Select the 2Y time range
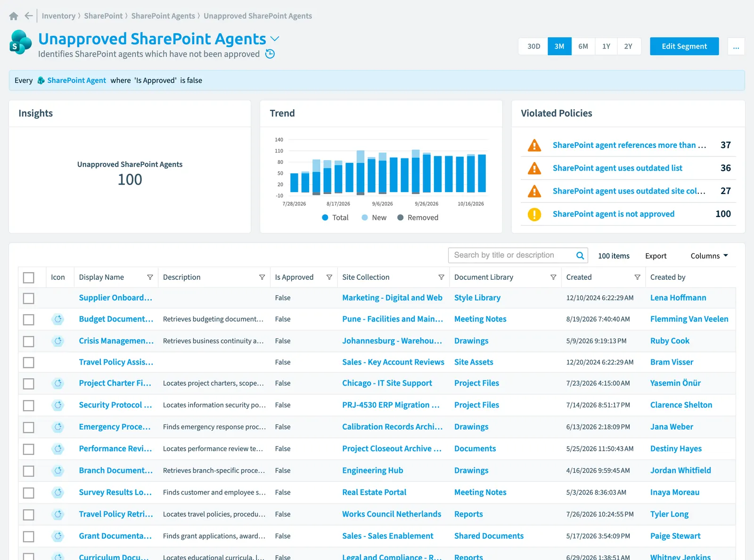 tap(629, 46)
